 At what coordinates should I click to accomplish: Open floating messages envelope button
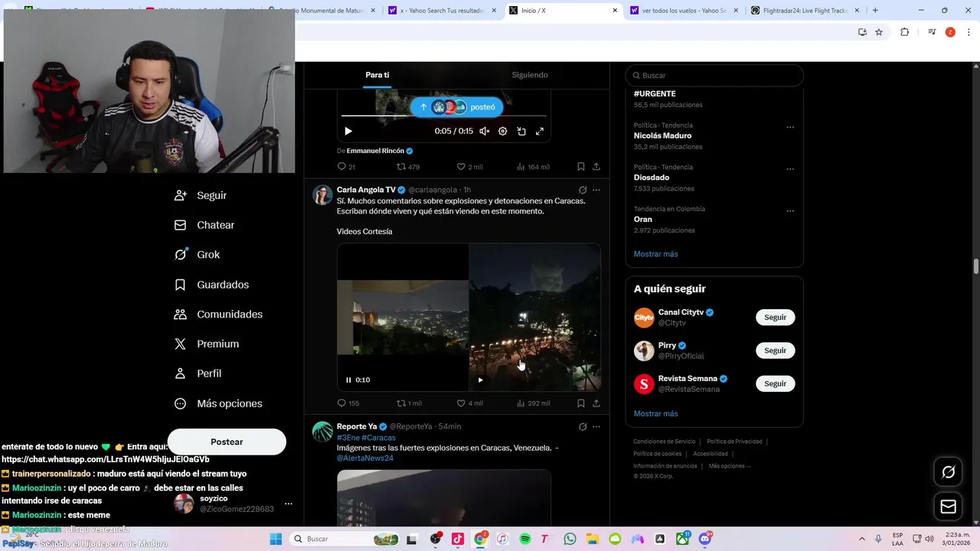(x=948, y=507)
